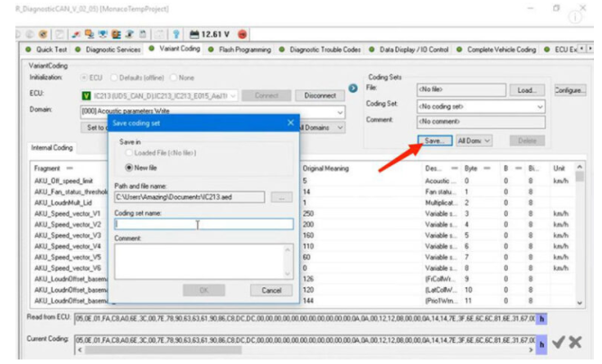
Task: Click the Coding set name text field
Action: [203, 224]
